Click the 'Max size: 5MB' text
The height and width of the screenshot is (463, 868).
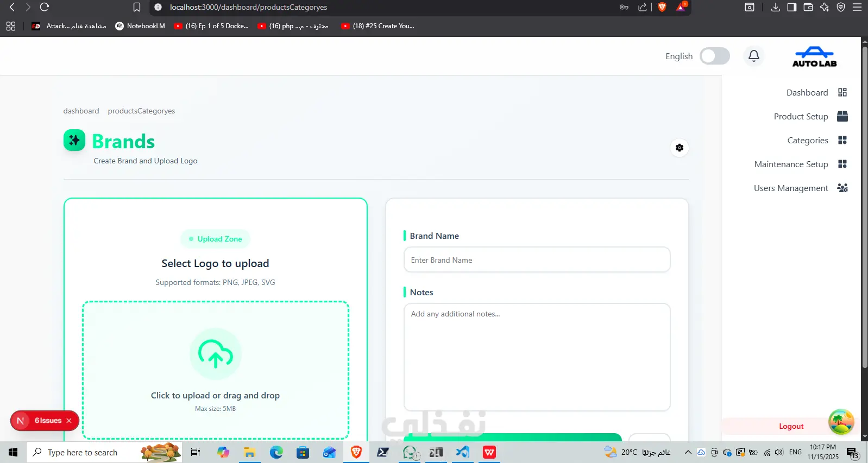tap(215, 409)
